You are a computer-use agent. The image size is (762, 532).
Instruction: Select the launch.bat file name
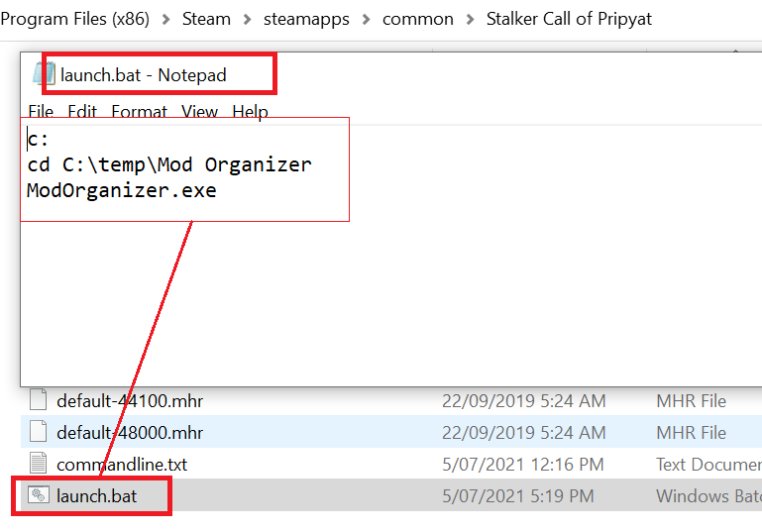(x=97, y=496)
